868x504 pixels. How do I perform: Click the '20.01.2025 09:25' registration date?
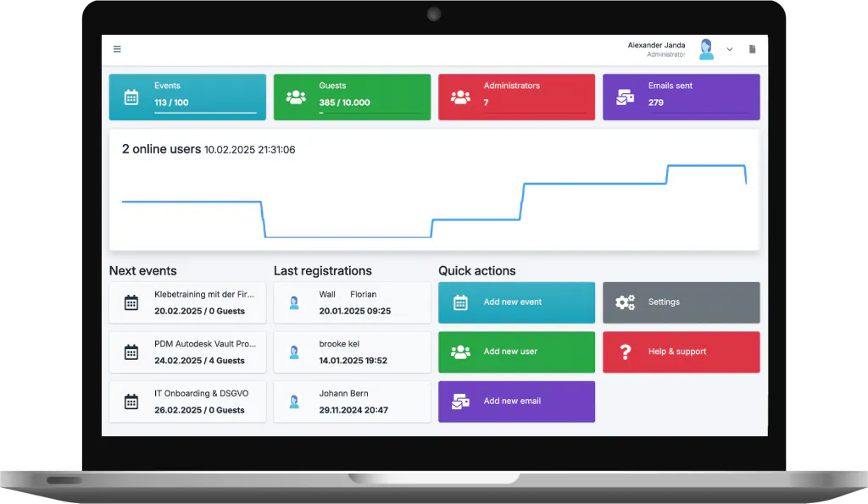click(x=355, y=311)
